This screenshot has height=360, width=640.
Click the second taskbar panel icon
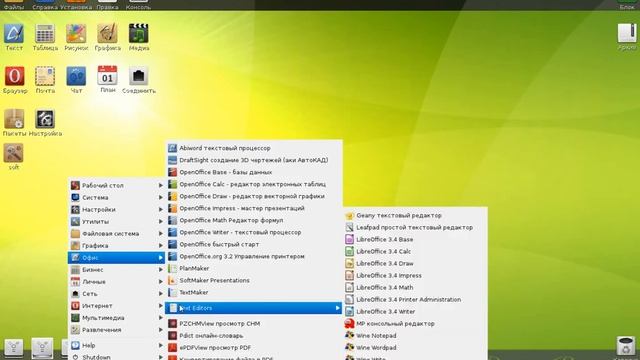(42, 348)
